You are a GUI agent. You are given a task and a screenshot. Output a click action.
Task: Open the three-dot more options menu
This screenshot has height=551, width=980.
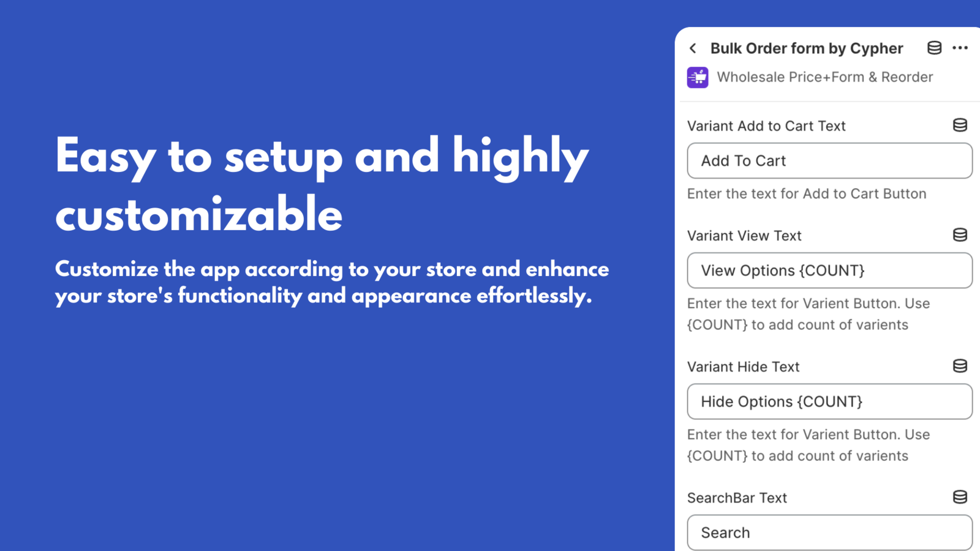(x=960, y=48)
